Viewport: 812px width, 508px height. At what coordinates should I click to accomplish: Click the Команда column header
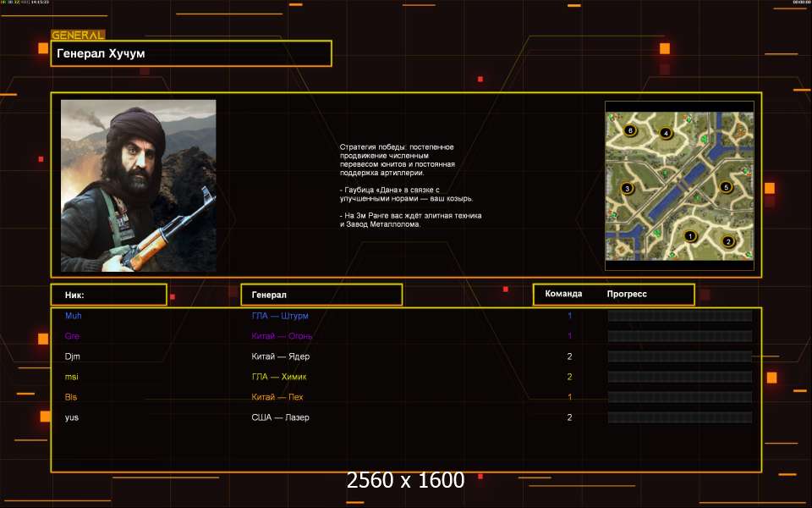coord(563,294)
